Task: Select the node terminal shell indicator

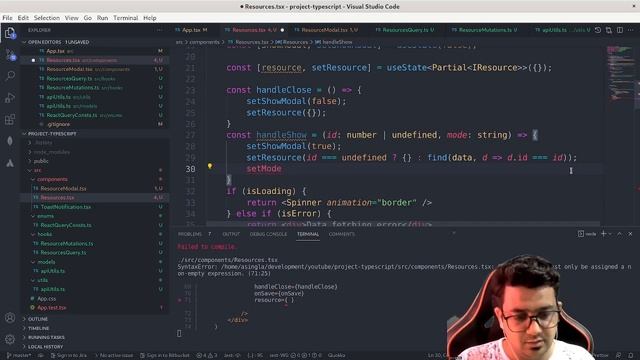Action: point(587,234)
